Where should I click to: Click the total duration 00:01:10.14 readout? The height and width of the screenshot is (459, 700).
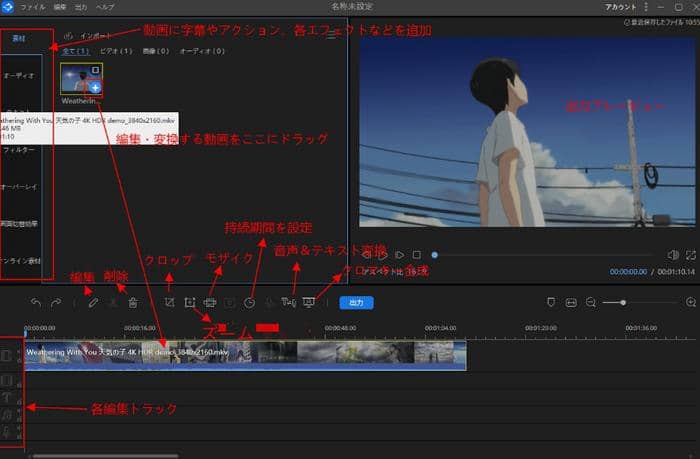tap(676, 271)
